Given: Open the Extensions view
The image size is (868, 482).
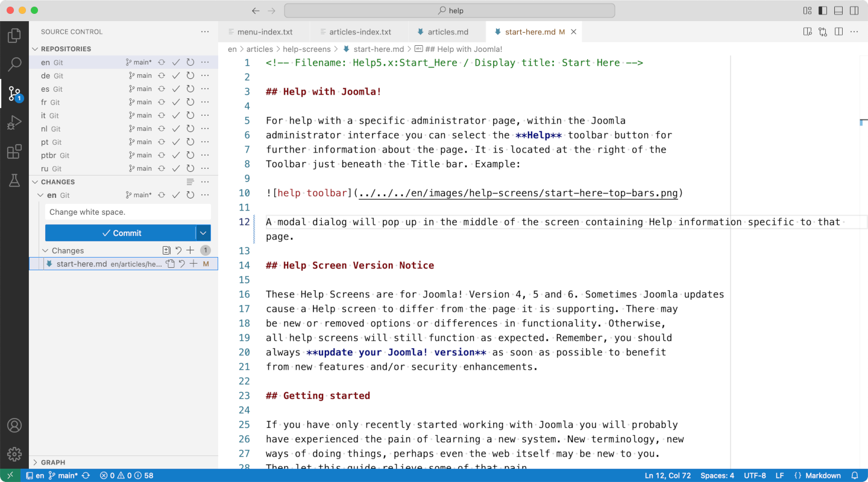Looking at the screenshot, I should click(14, 152).
